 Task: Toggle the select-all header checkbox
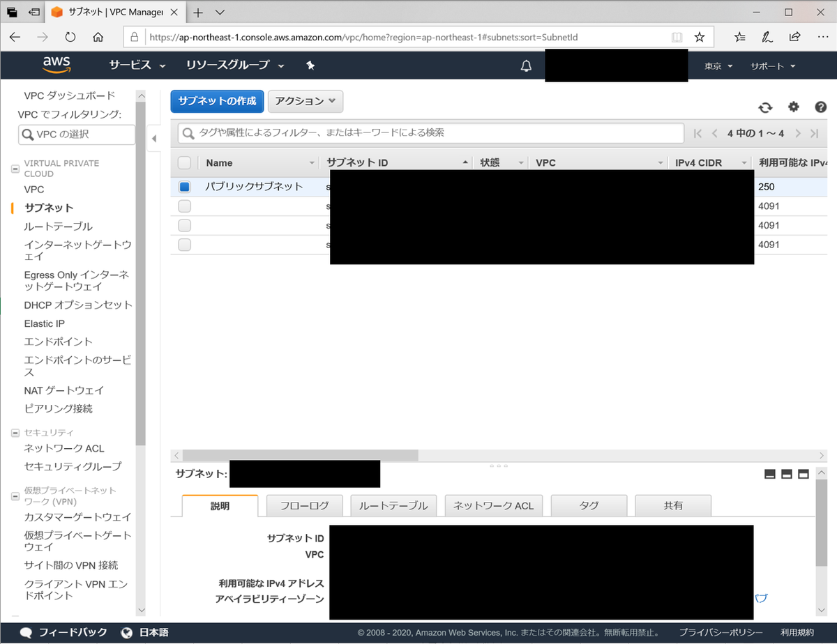[x=184, y=162]
